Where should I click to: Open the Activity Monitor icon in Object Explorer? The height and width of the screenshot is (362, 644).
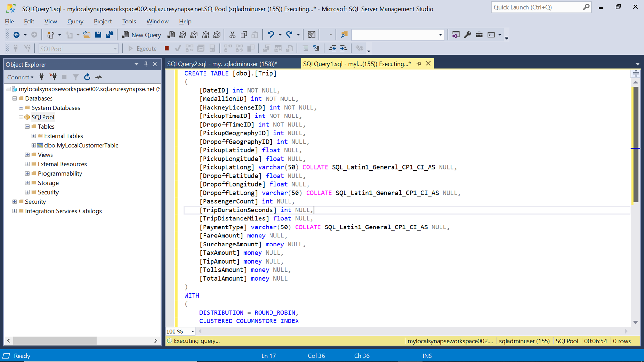coord(99,77)
